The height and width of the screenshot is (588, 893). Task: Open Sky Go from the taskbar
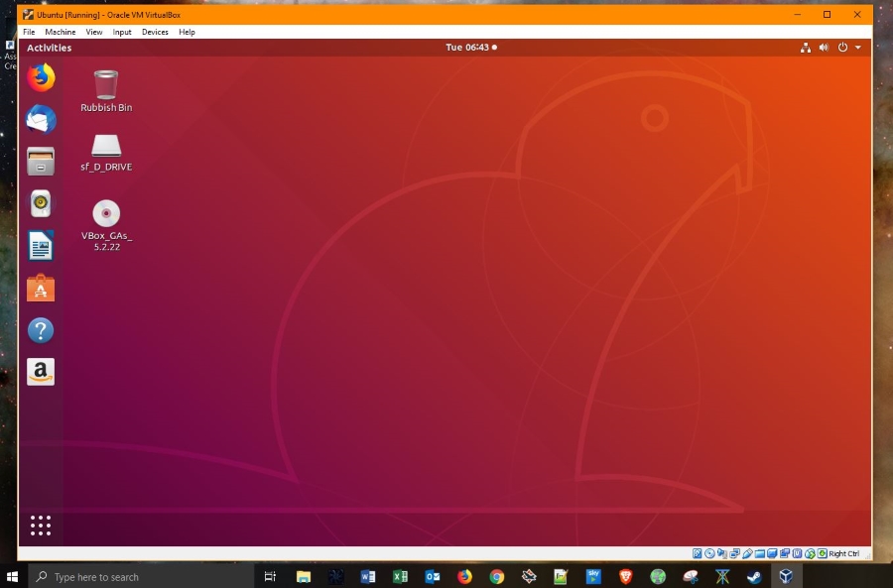pyautogui.click(x=593, y=577)
